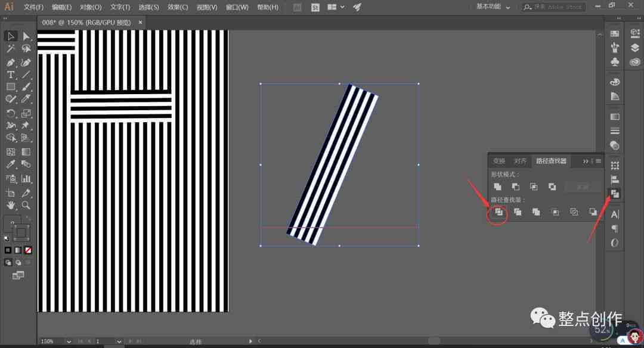Viewport: 644px width, 348px height.
Task: Click the GPU performance rocket icon
Action: coord(357,7)
